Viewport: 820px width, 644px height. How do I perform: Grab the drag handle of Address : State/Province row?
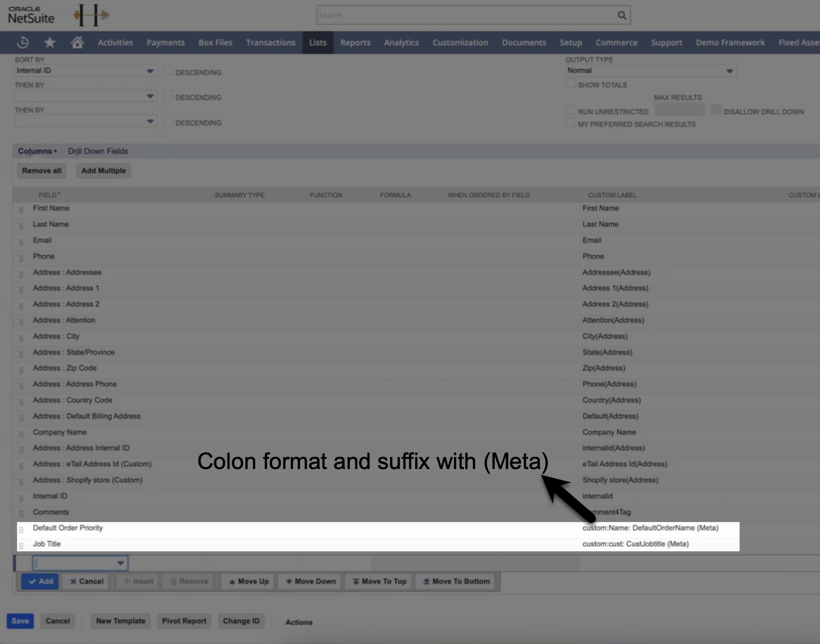click(21, 354)
